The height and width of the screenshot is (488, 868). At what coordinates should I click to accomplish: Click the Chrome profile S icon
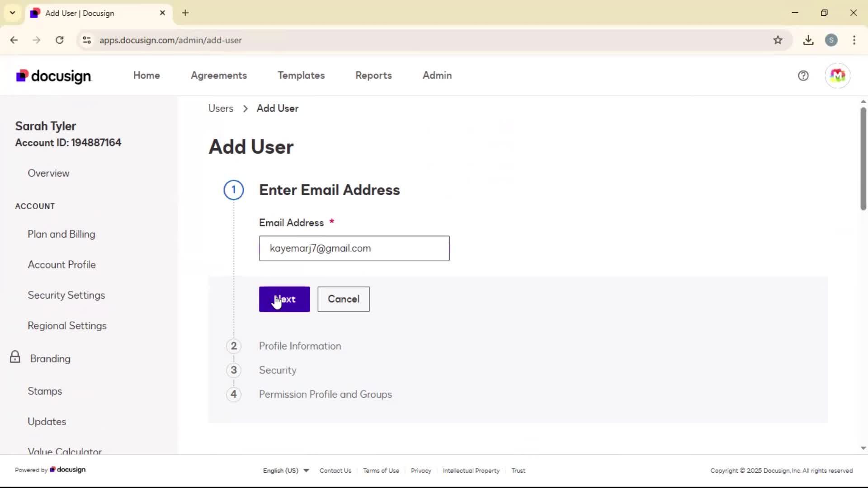[x=831, y=40]
